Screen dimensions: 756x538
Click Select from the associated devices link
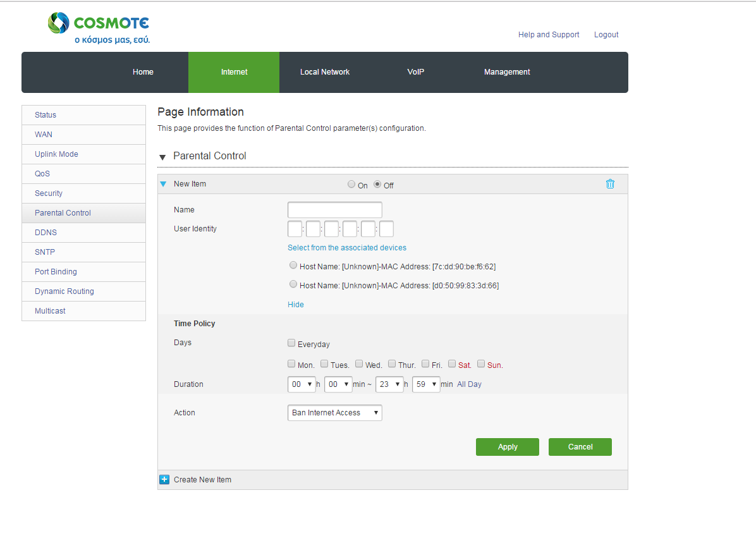pyautogui.click(x=347, y=248)
